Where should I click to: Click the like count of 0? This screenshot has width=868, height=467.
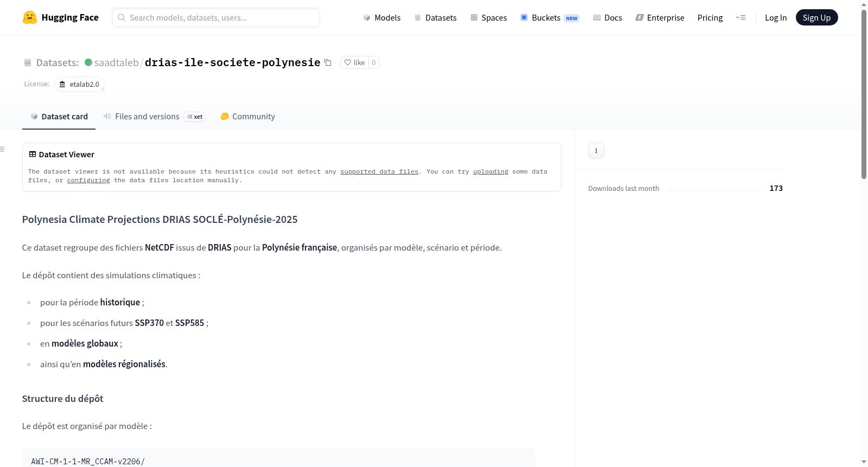point(374,62)
